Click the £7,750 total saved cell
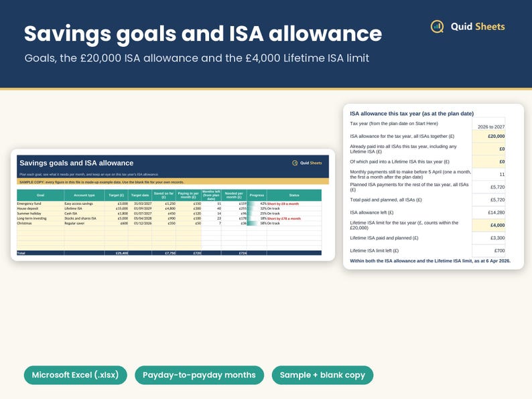Screen dimensions: 532x399 point(163,253)
